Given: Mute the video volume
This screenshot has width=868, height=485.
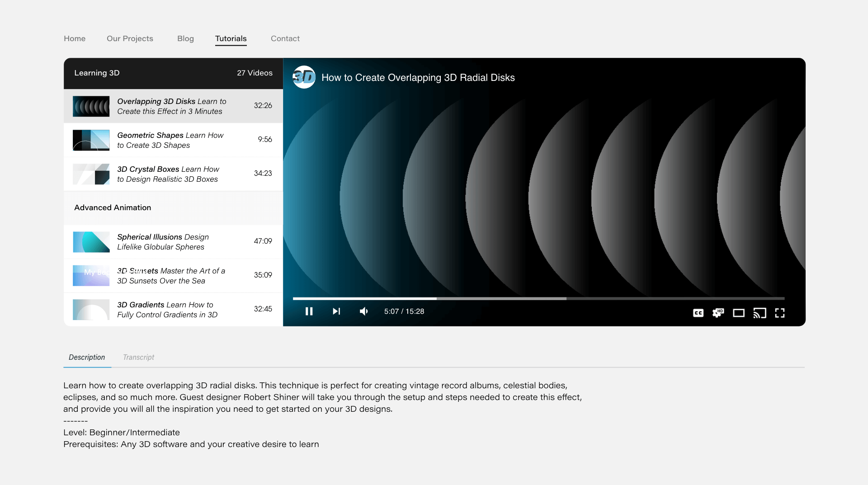Looking at the screenshot, I should tap(364, 311).
